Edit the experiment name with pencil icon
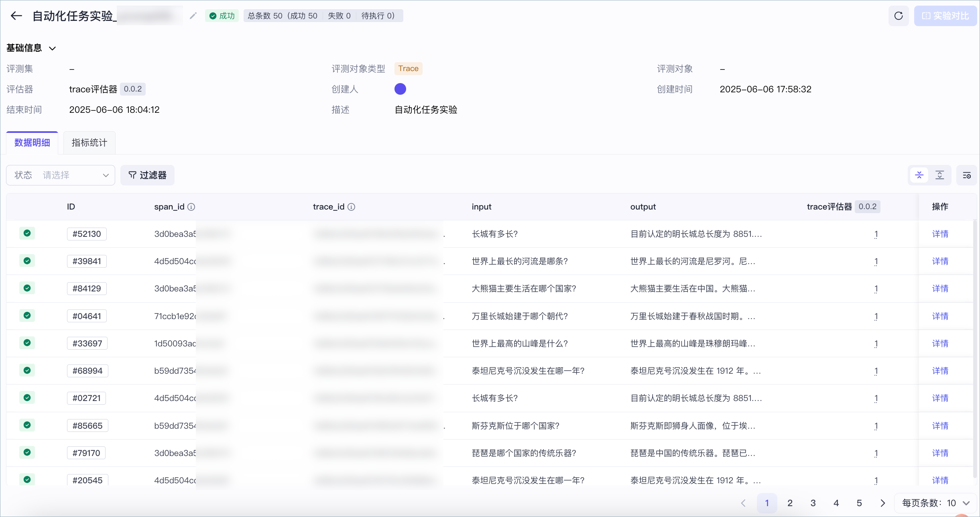980x517 pixels. (x=193, y=16)
